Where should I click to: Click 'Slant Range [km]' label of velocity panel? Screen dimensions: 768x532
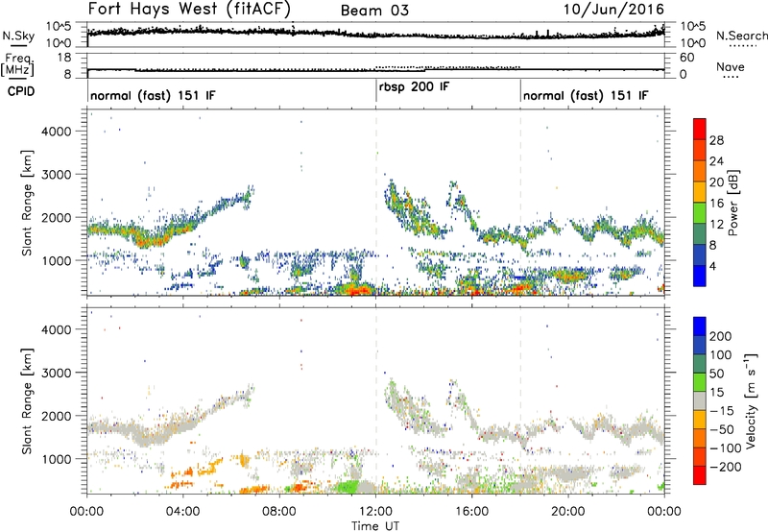[x=27, y=400]
